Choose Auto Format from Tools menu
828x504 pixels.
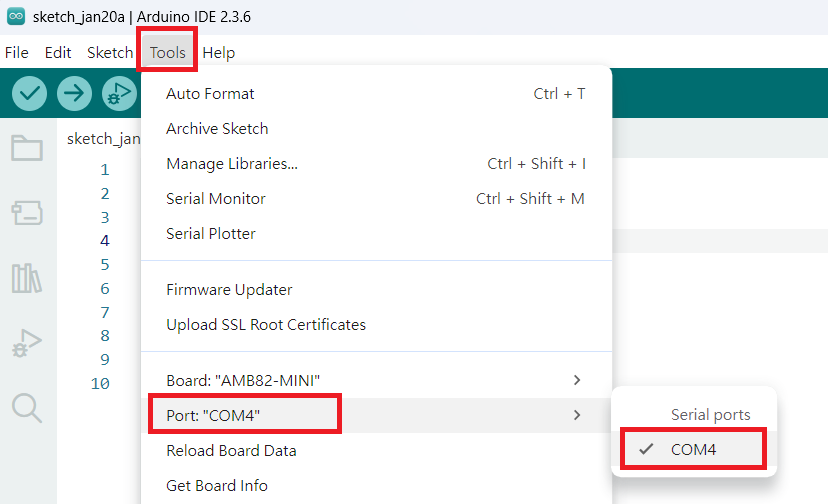coord(210,94)
